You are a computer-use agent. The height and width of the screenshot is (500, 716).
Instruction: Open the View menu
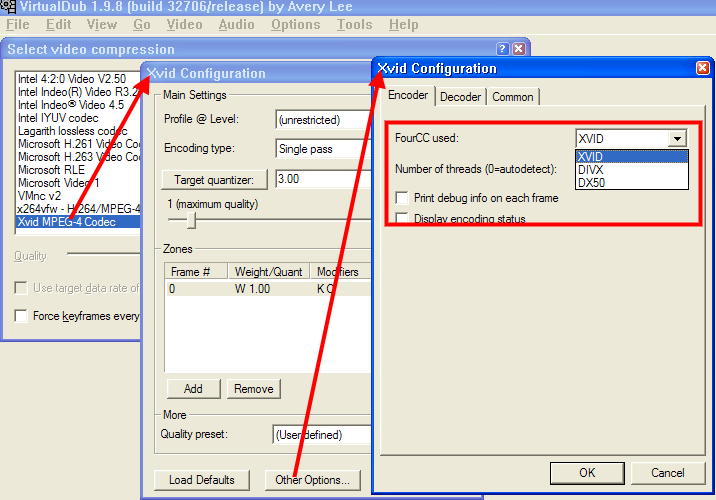coord(101,24)
